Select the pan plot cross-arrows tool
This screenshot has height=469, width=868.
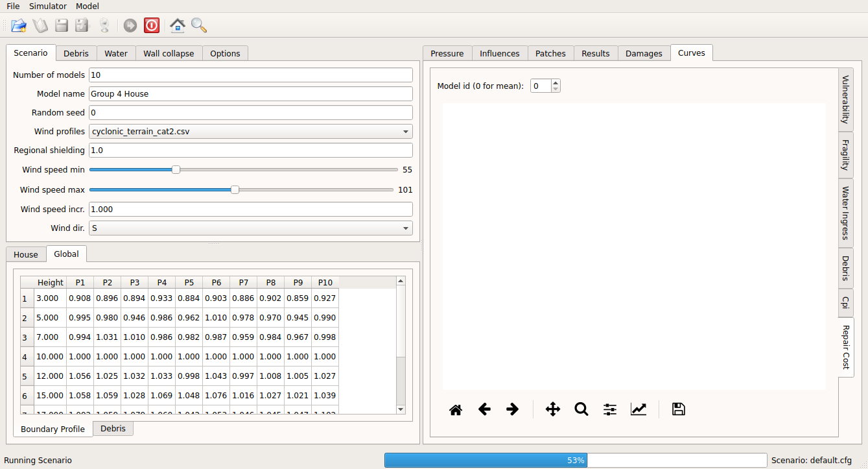553,409
